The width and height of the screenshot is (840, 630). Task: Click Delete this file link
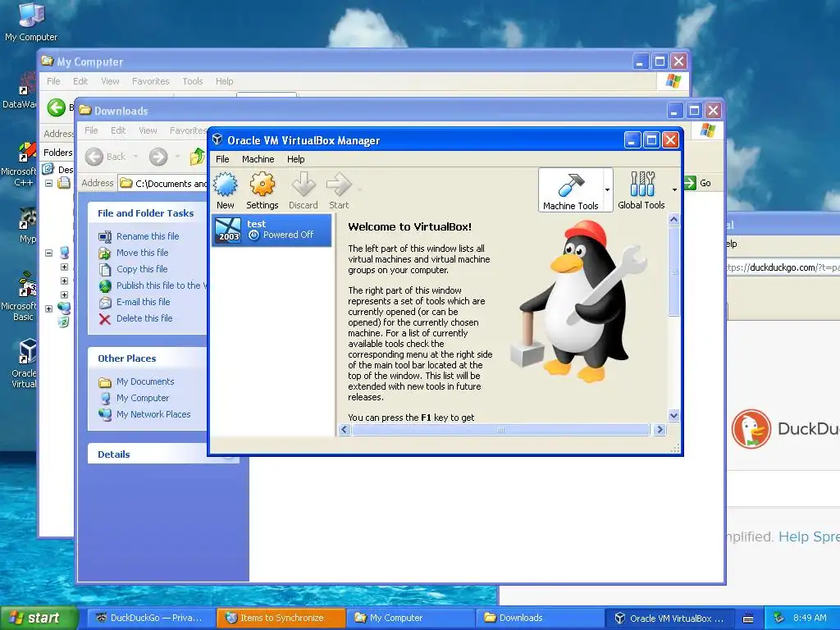tap(144, 318)
